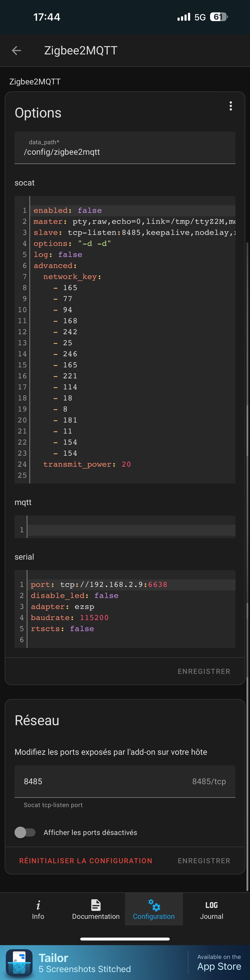Click the 'rtscts: false' line

(x=62, y=629)
